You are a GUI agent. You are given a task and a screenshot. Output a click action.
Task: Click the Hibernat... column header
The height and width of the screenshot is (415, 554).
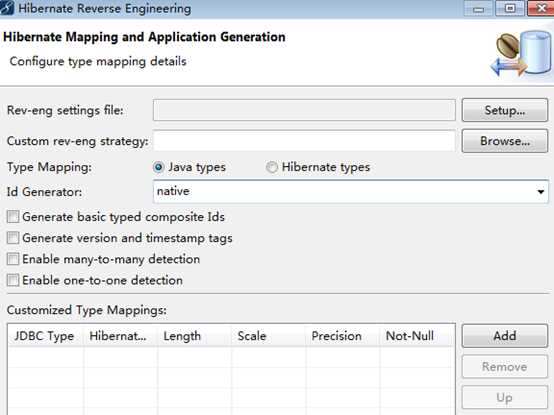coord(120,336)
